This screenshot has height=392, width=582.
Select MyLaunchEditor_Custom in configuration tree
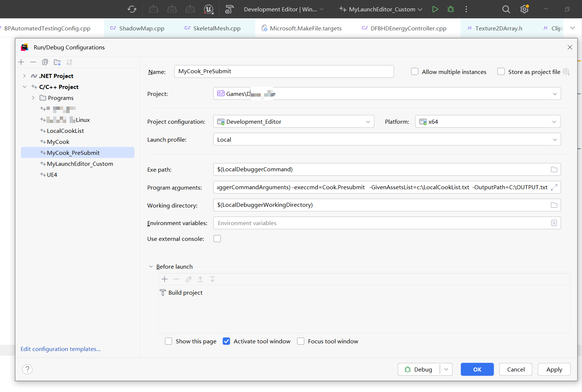pyautogui.click(x=80, y=164)
